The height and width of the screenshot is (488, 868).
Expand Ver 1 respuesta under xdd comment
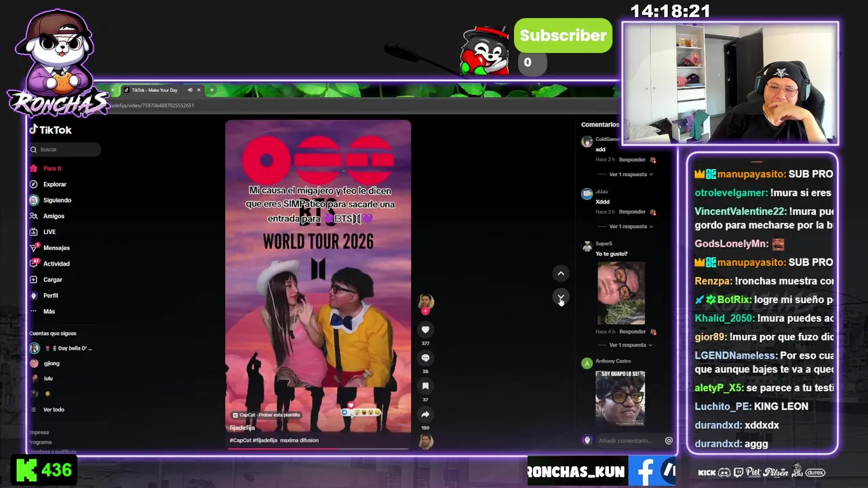point(631,174)
